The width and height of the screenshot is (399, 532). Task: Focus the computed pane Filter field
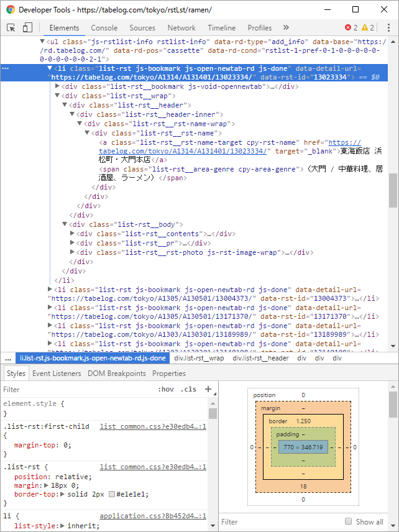pyautogui.click(x=280, y=521)
